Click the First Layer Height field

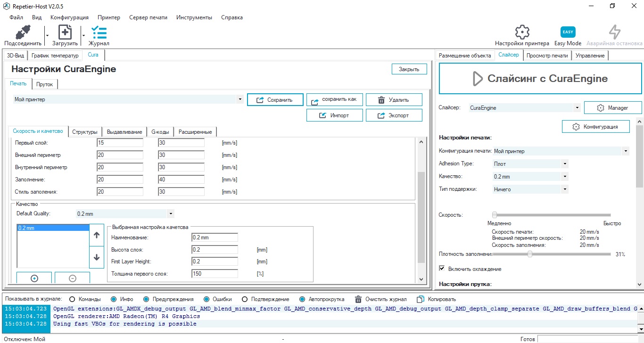215,261
